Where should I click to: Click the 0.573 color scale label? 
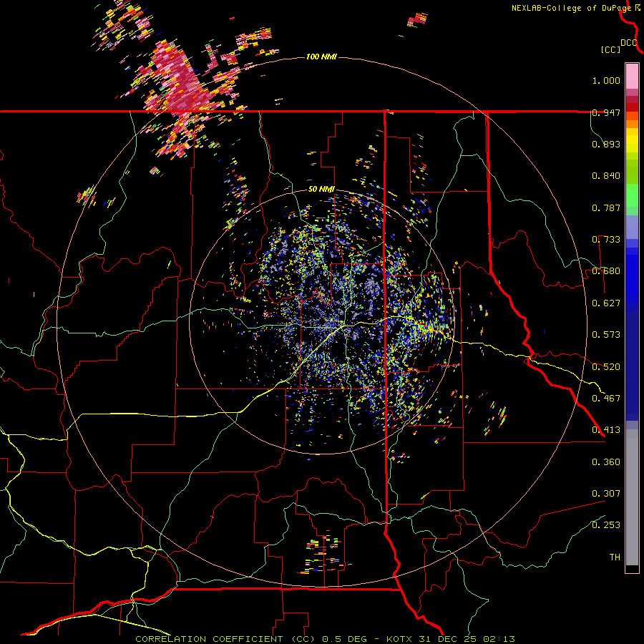click(606, 335)
